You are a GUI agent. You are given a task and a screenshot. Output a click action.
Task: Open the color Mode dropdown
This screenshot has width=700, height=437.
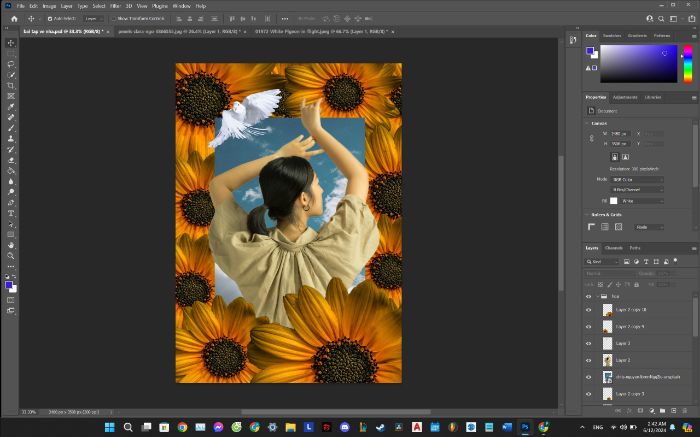click(637, 179)
